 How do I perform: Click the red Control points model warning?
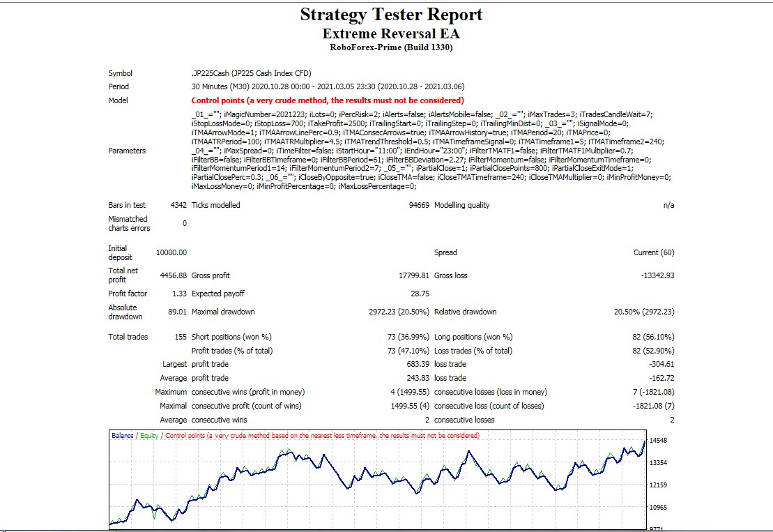point(328,100)
